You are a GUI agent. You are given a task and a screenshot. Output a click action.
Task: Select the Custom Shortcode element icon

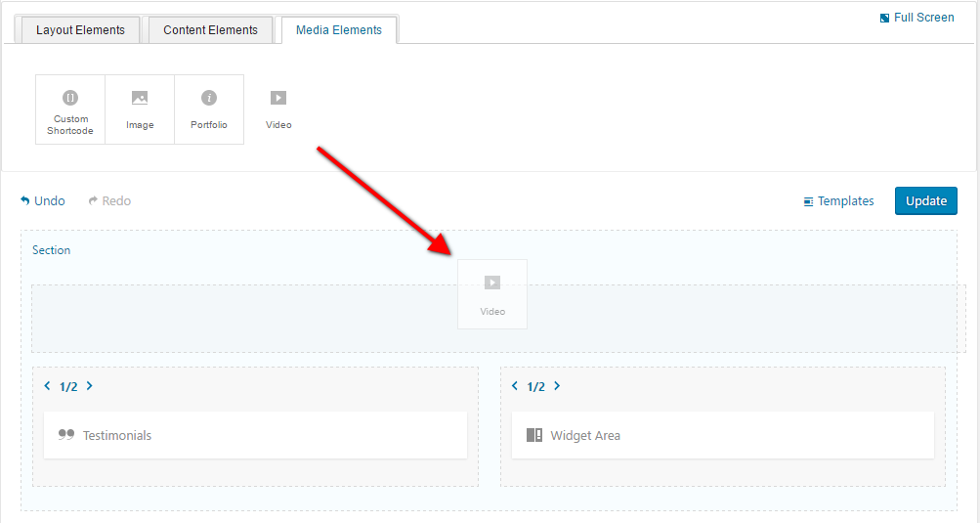click(70, 98)
